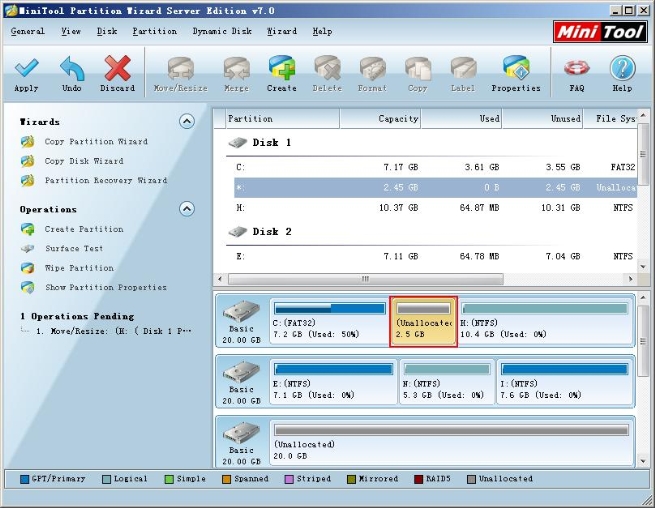Undo the last pending operation
Viewport: 655px width, 508px height.
(x=72, y=74)
